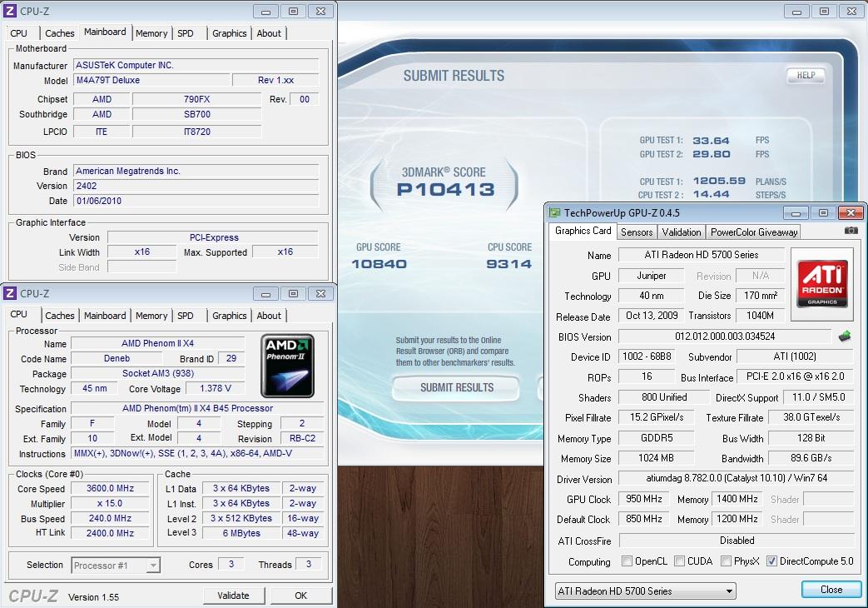Viewport: 868px width, 608px height.
Task: Minimize the top CPU-Z Mainboard window
Action: [x=265, y=12]
